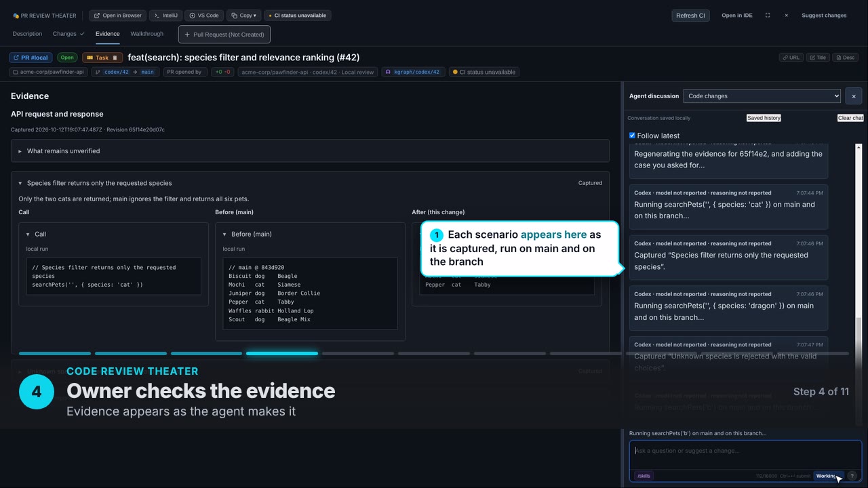Edit the PR title icon button
The height and width of the screenshot is (488, 868).
click(x=818, y=58)
